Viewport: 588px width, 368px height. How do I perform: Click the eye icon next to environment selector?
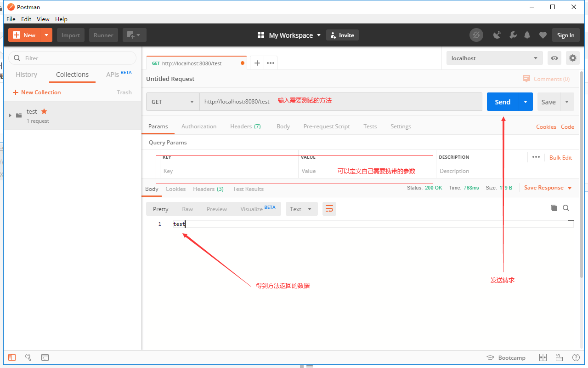(554, 58)
